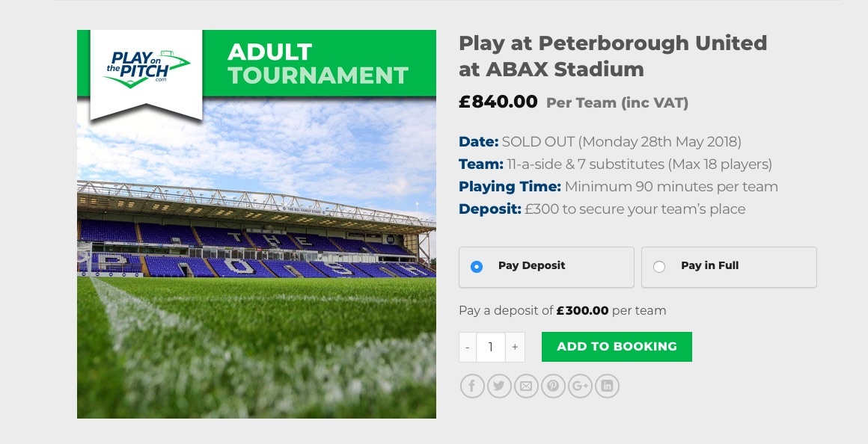This screenshot has height=444, width=868.
Task: Pin this event on Pinterest
Action: [x=553, y=386]
